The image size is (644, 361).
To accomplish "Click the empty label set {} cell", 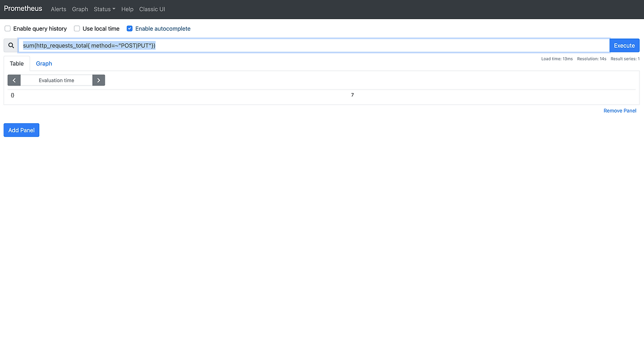I will [13, 95].
